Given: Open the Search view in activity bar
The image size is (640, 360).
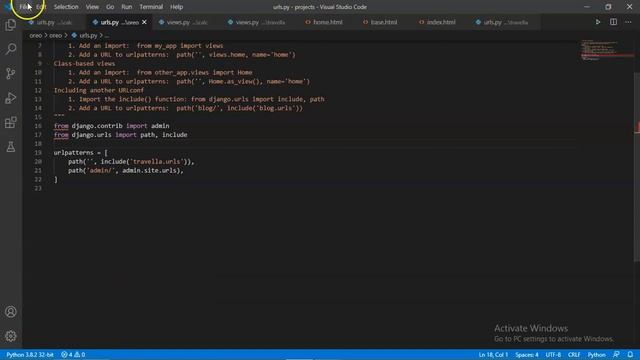Looking at the screenshot, I should 11,49.
